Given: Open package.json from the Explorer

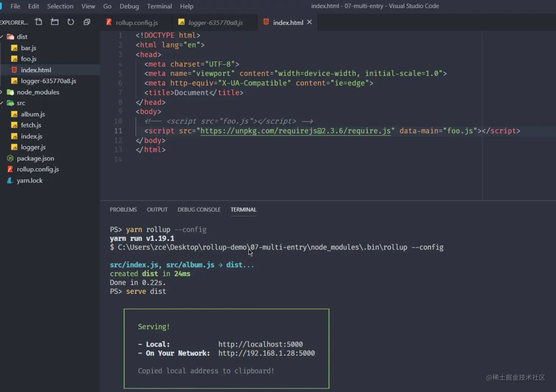Looking at the screenshot, I should point(35,158).
